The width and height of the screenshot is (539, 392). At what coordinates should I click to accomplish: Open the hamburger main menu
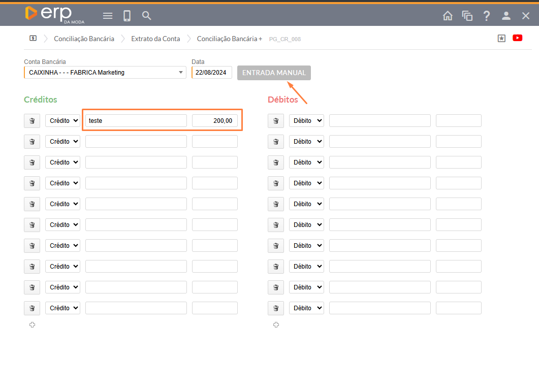coord(108,16)
